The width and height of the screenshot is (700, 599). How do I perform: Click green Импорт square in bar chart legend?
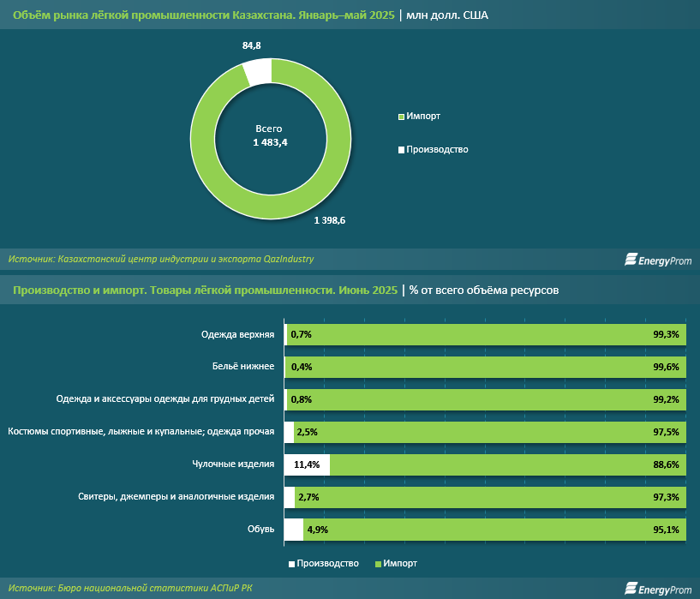click(379, 563)
